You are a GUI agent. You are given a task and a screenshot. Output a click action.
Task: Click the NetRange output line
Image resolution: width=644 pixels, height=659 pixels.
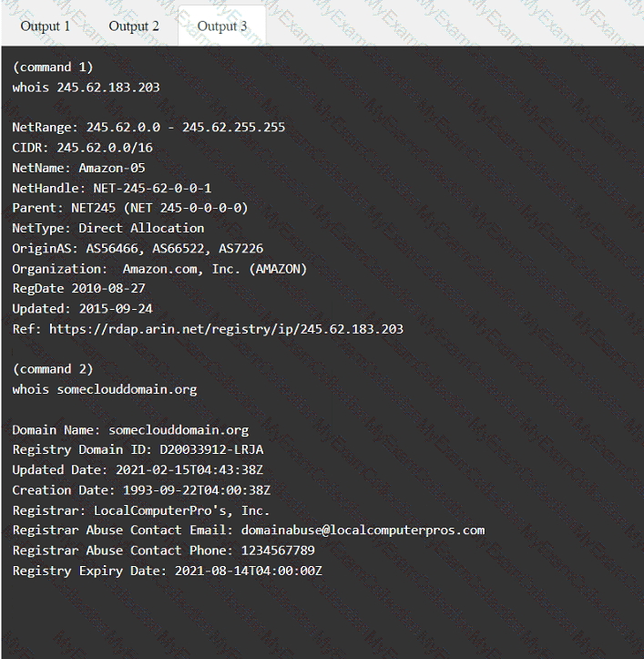pyautogui.click(x=148, y=127)
